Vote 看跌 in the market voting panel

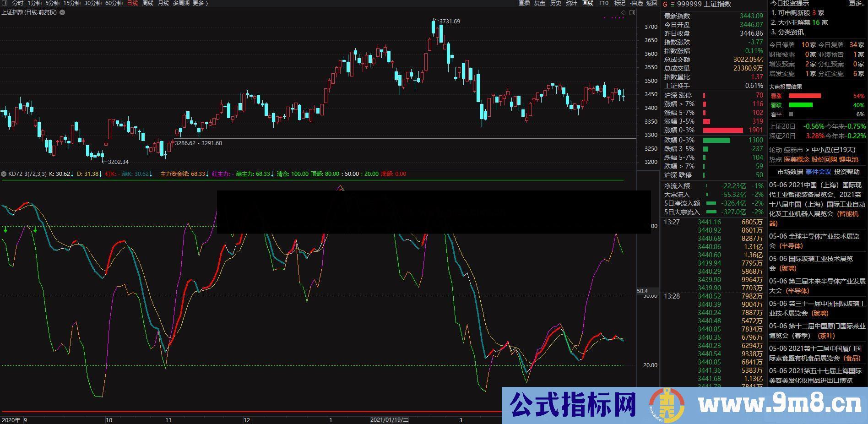point(777,105)
